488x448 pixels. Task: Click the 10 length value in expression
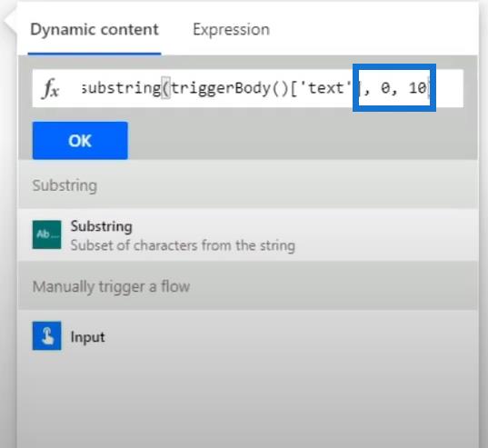[x=417, y=88]
